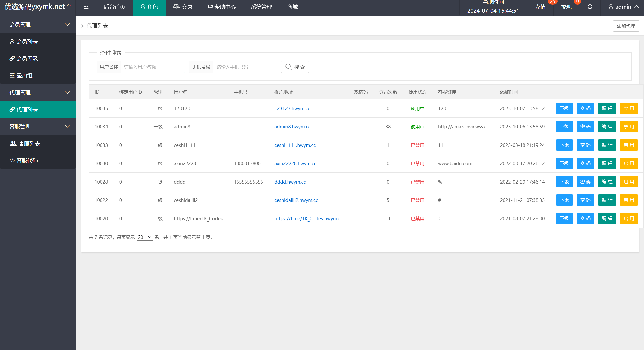Open 叠加组 sidebar item
Viewport: 644px width, 350px height.
(24, 75)
